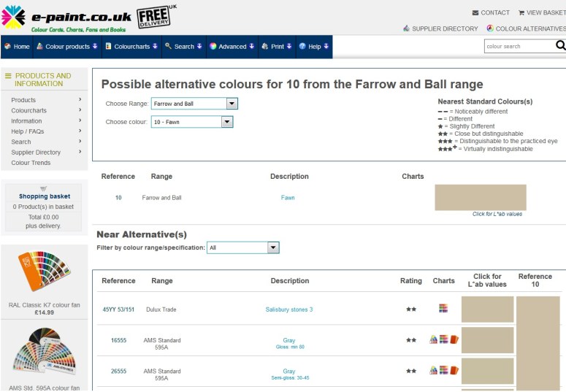Click colour chart grid icon for row 26555
This screenshot has width=566, height=392.
(443, 370)
